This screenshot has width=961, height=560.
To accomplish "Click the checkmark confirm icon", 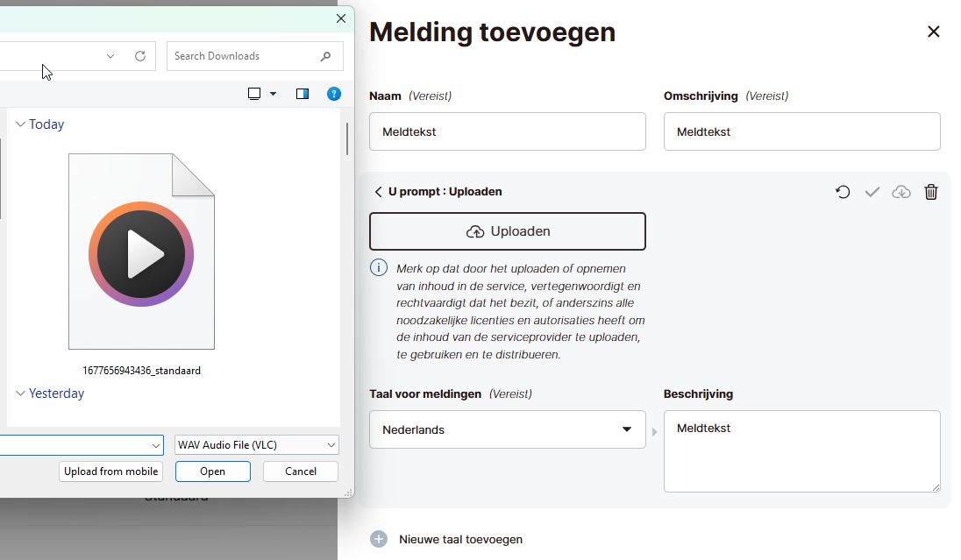I will click(x=872, y=192).
